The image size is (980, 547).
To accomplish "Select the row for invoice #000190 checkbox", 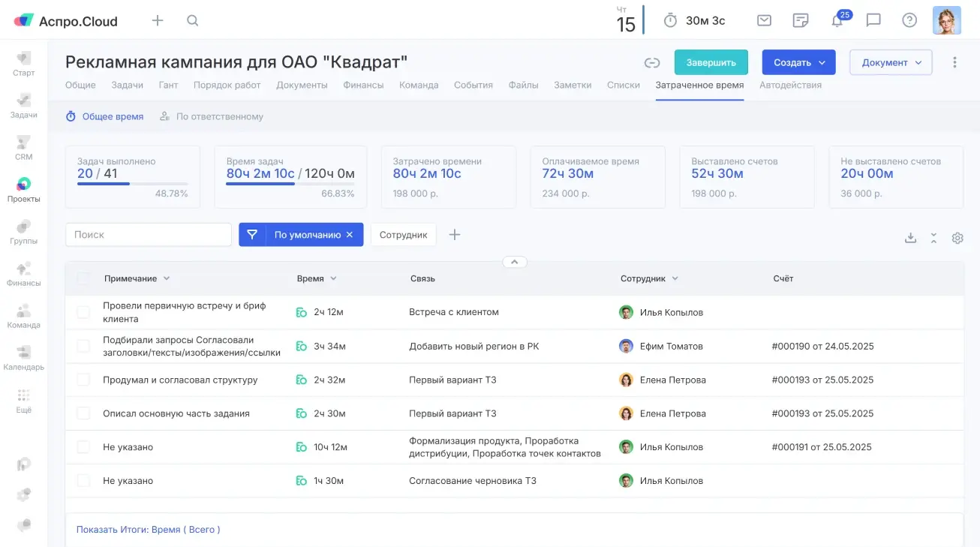I will (x=83, y=347).
